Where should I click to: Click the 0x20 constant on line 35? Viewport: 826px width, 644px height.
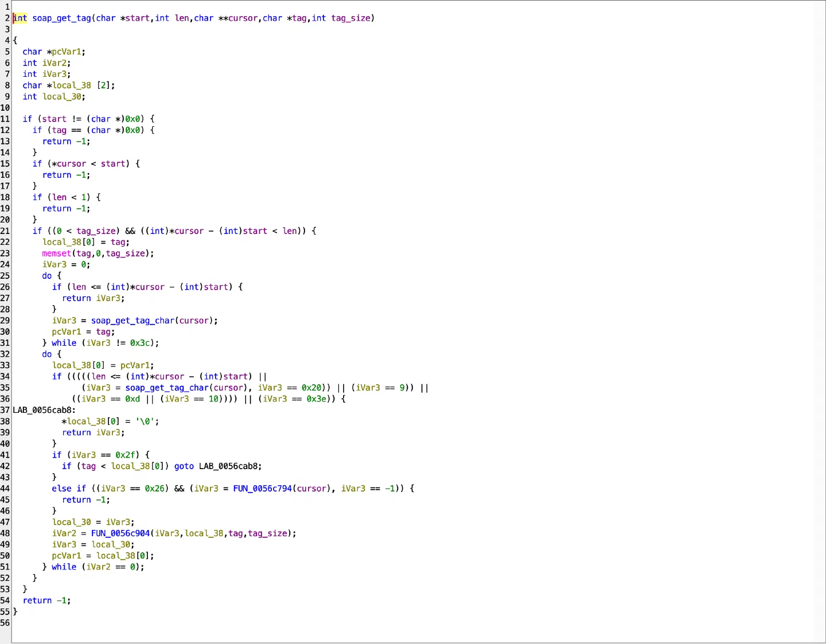(x=311, y=388)
